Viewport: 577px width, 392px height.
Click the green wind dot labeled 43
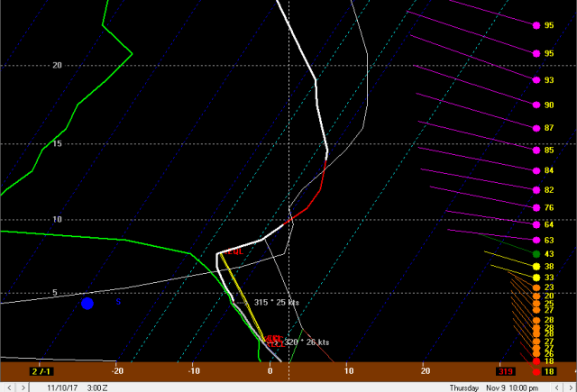click(x=536, y=254)
